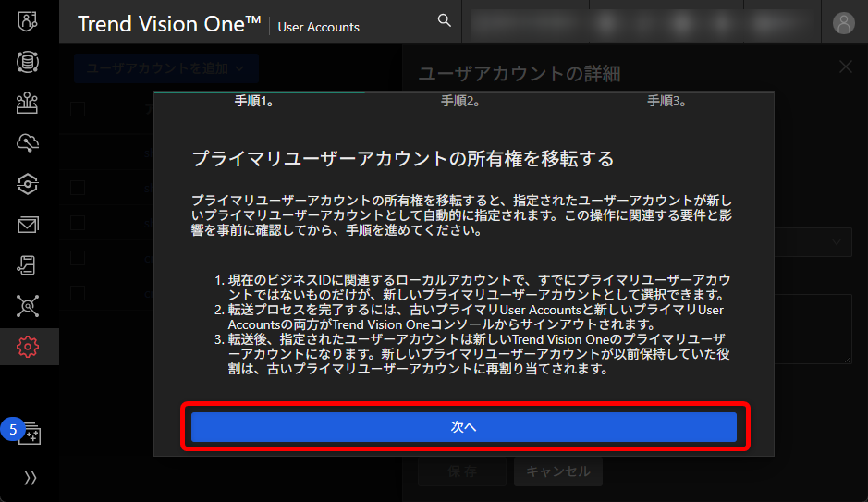The height and width of the screenshot is (502, 868).
Task: Toggle the header select-all checkbox in accounts table
Action: point(78,109)
